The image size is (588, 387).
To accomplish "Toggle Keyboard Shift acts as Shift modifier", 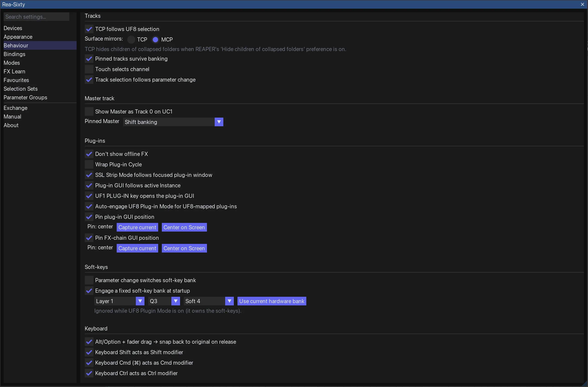I will pyautogui.click(x=89, y=352).
